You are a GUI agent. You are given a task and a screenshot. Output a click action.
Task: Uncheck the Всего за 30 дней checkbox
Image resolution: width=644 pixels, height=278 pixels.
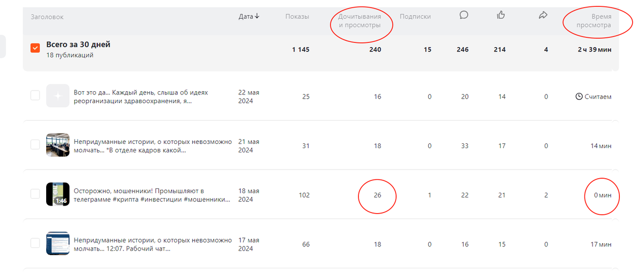click(35, 48)
